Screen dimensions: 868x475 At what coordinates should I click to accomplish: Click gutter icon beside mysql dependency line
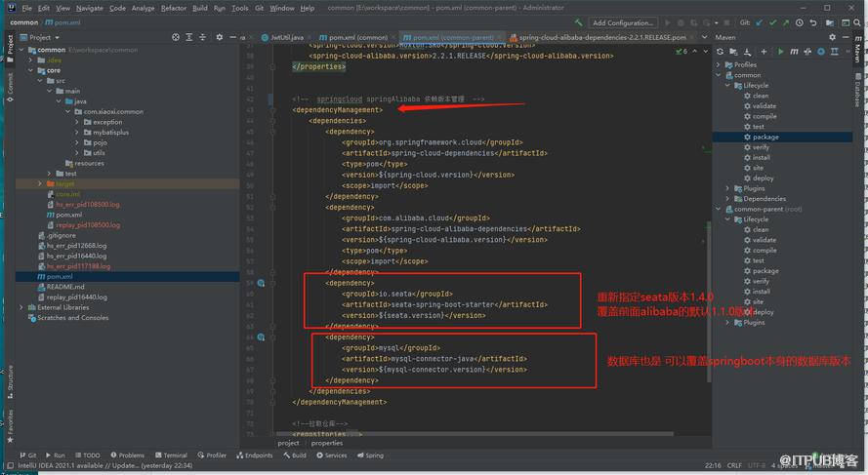261,337
